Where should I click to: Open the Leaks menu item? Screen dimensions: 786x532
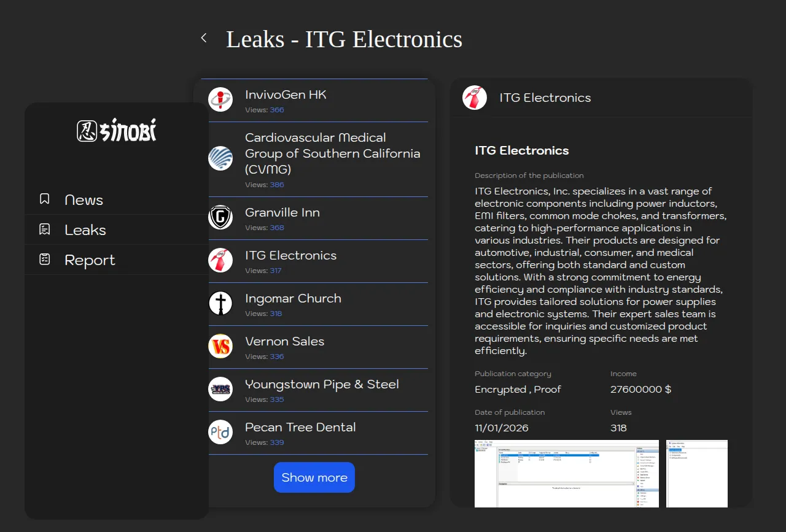pos(85,230)
